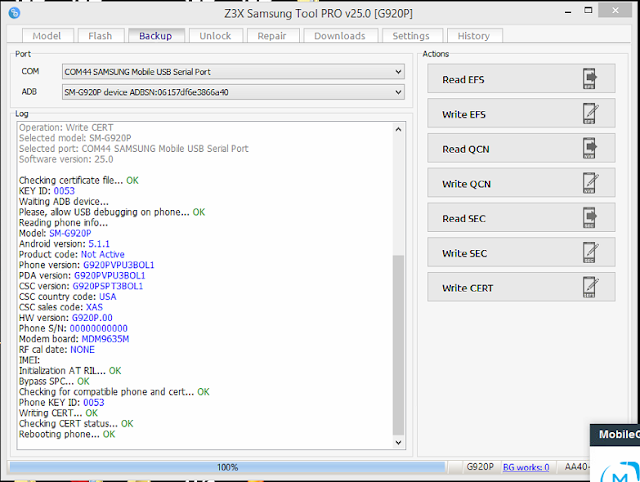This screenshot has height=482, width=640.
Task: Click the 'Phone version: G920PVPU3BOL1' log line
Action: tap(87, 265)
